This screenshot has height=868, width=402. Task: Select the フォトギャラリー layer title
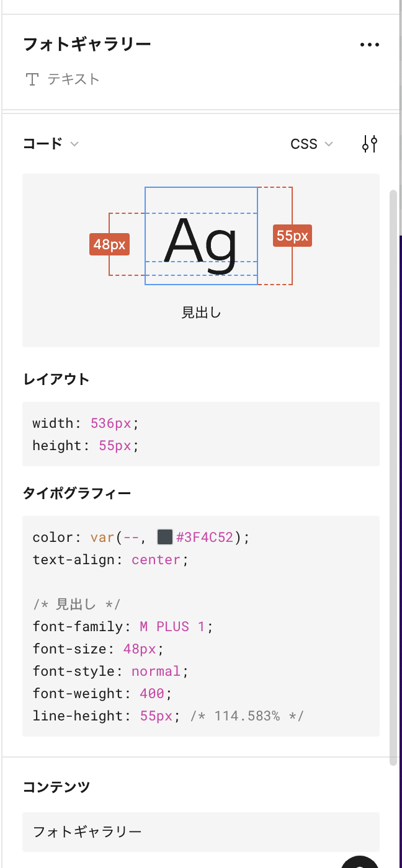[87, 44]
